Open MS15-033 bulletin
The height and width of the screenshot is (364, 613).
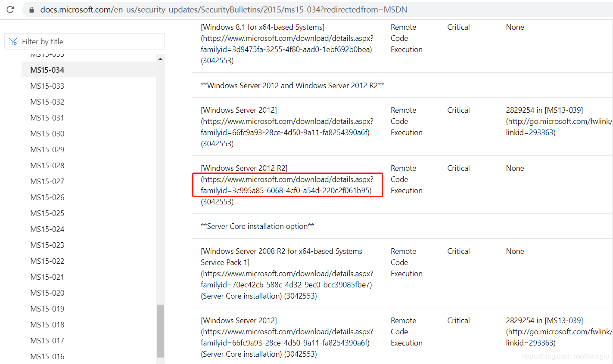tap(47, 86)
